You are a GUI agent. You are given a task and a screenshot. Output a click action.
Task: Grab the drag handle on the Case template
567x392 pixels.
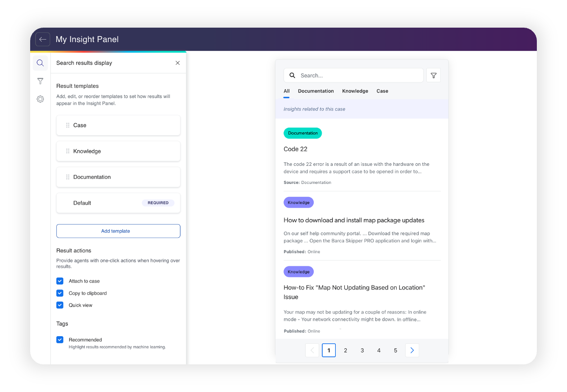click(67, 125)
